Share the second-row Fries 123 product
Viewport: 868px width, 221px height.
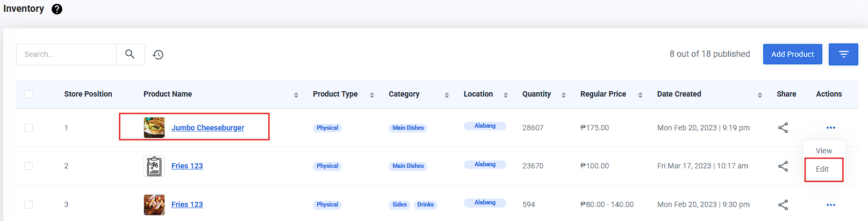point(783,166)
